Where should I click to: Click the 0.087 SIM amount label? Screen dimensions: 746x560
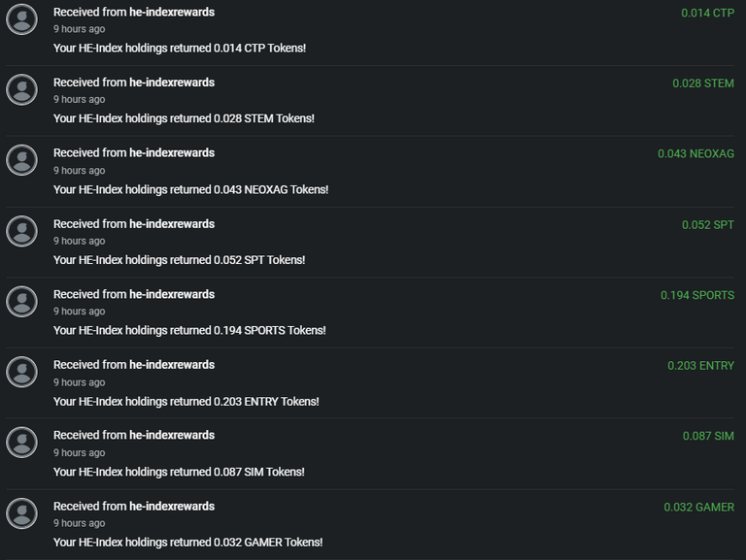708,436
